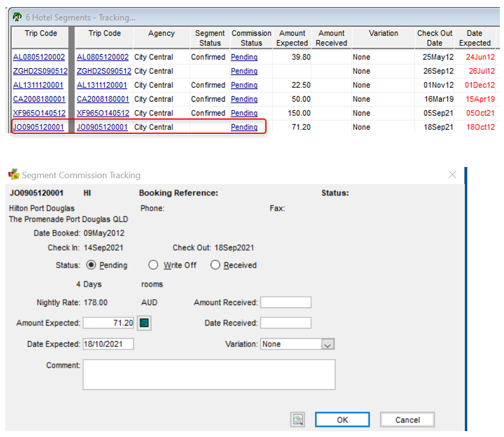Click the Amount Received input field
Image resolution: width=504 pixels, height=437 pixels.
(285, 303)
